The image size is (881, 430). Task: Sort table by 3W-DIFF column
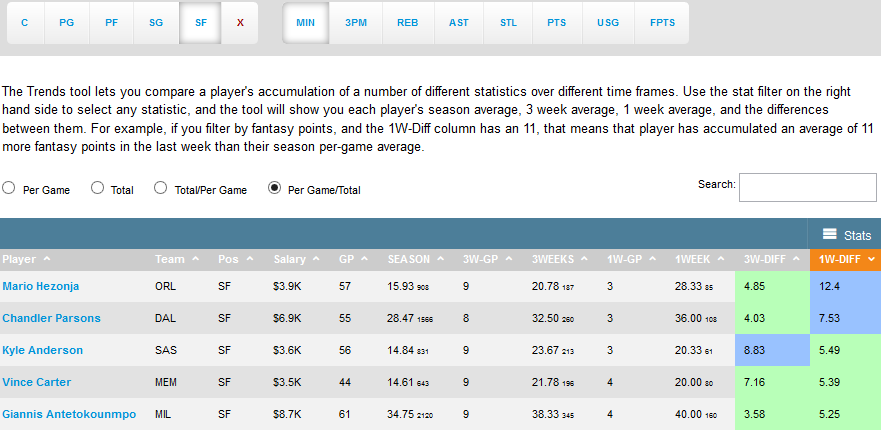[x=772, y=260]
